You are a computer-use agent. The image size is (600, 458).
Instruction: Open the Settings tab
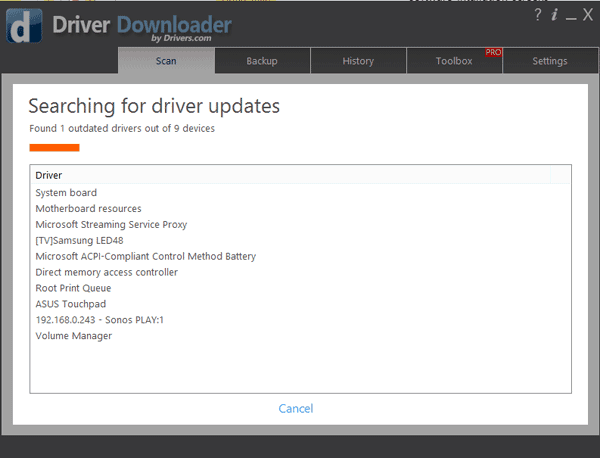pyautogui.click(x=550, y=60)
